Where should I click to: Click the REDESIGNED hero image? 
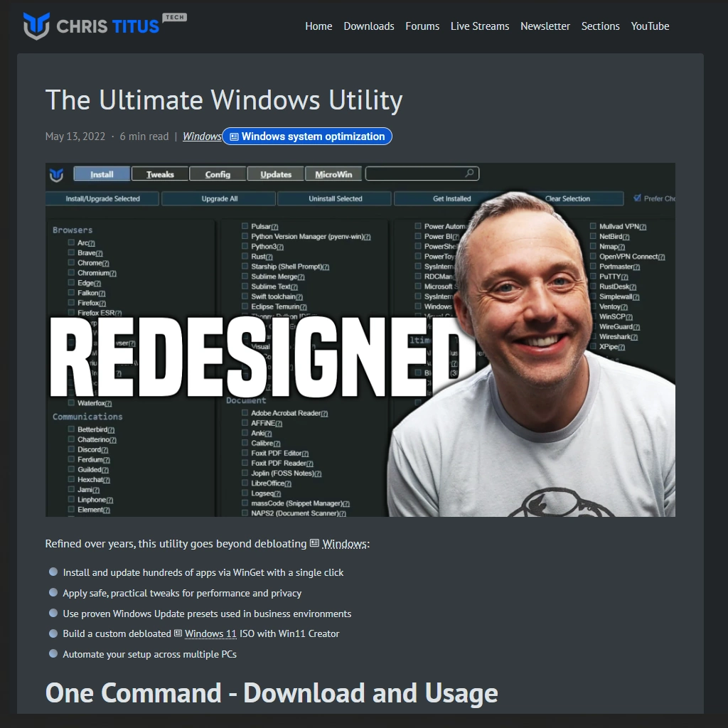tap(360, 340)
